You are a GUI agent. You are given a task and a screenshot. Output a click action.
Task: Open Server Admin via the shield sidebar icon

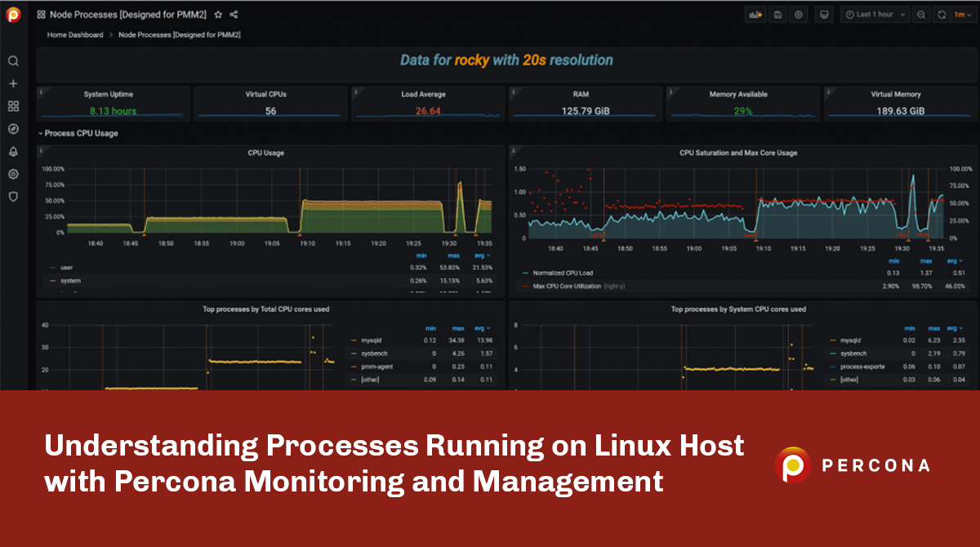click(x=12, y=197)
